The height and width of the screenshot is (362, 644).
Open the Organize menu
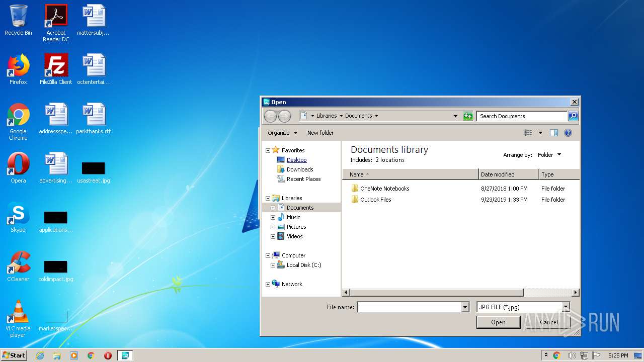coord(282,133)
